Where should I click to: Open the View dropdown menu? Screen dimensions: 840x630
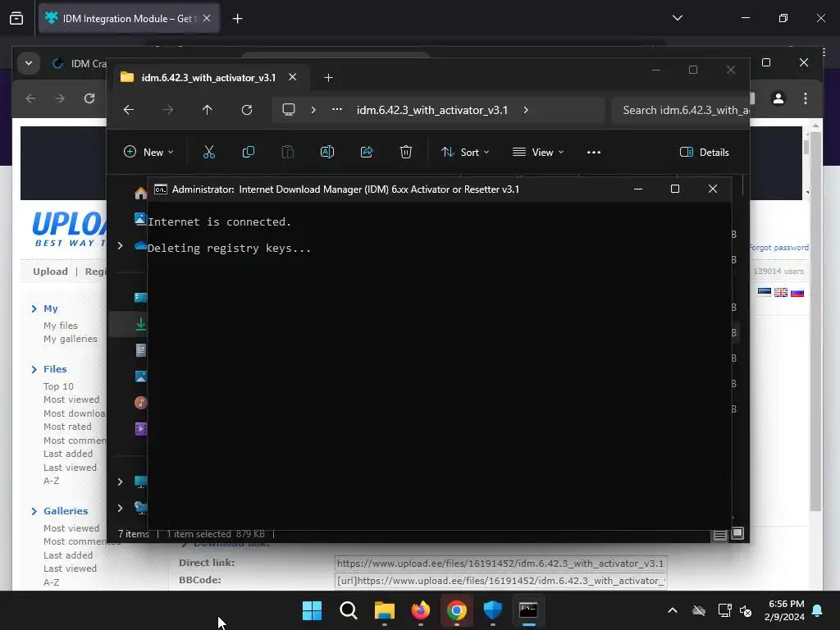point(538,152)
